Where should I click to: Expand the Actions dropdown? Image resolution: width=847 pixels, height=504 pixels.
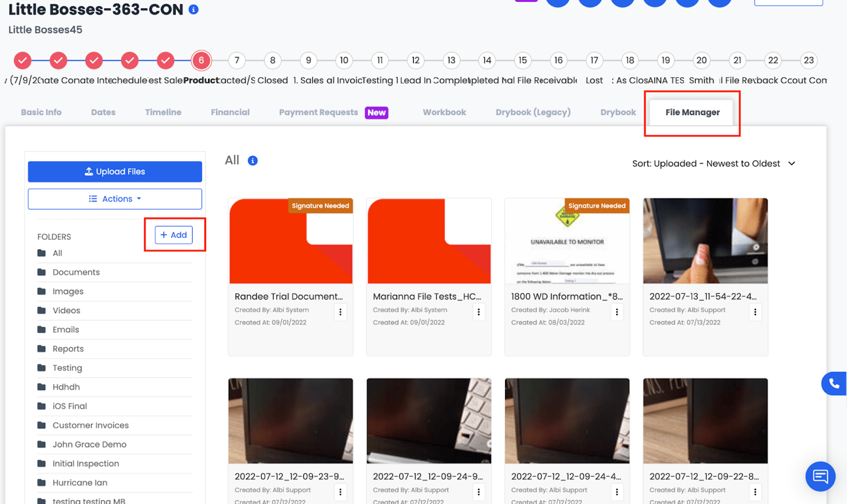[x=115, y=199]
